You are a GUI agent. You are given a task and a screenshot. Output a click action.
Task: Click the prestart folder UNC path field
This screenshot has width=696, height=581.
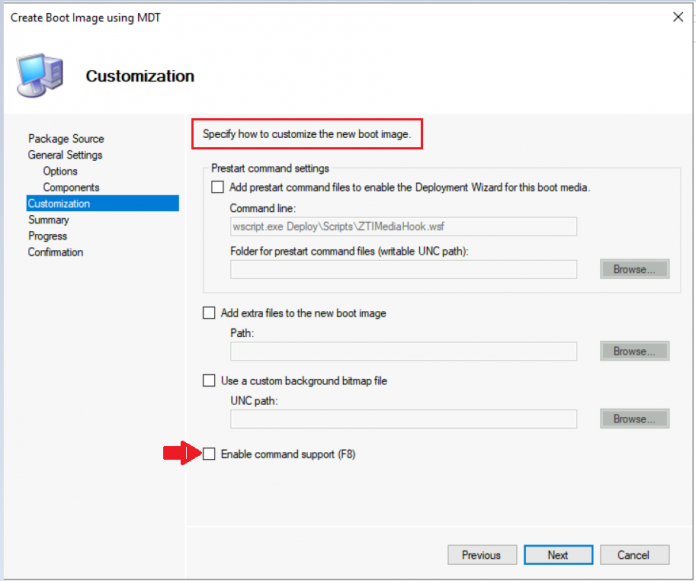403,269
